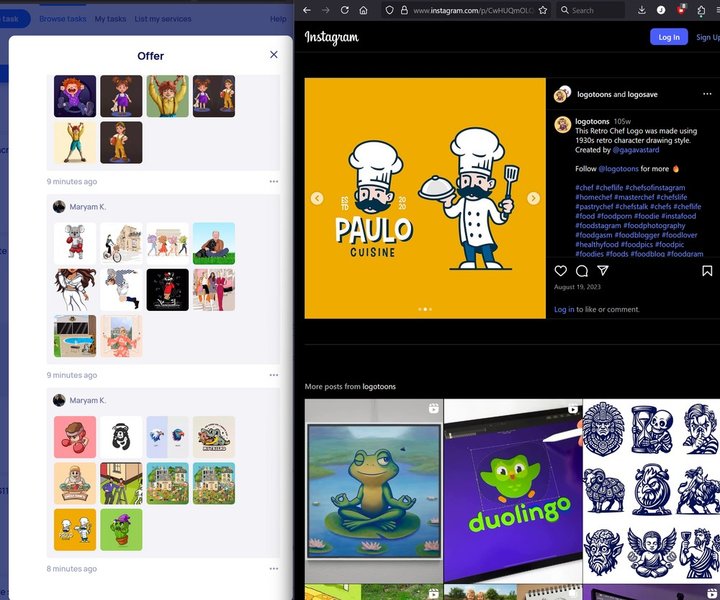This screenshot has width=720, height=600.
Task: Open List my services menu item
Action: [x=163, y=19]
